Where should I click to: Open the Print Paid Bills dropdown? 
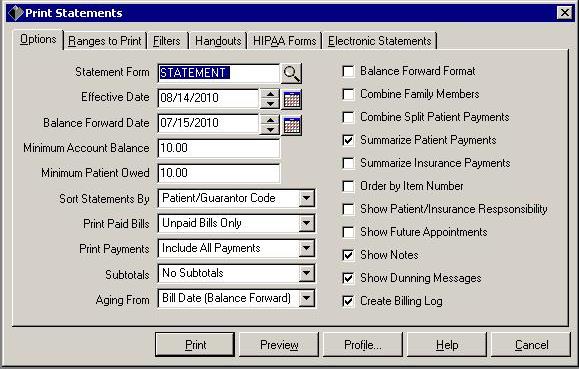pyautogui.click(x=306, y=223)
